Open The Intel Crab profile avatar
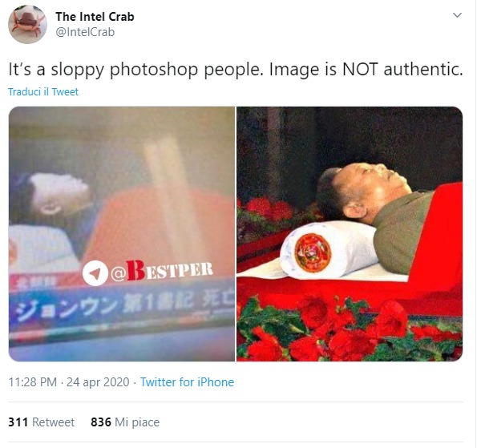 pyautogui.click(x=27, y=24)
